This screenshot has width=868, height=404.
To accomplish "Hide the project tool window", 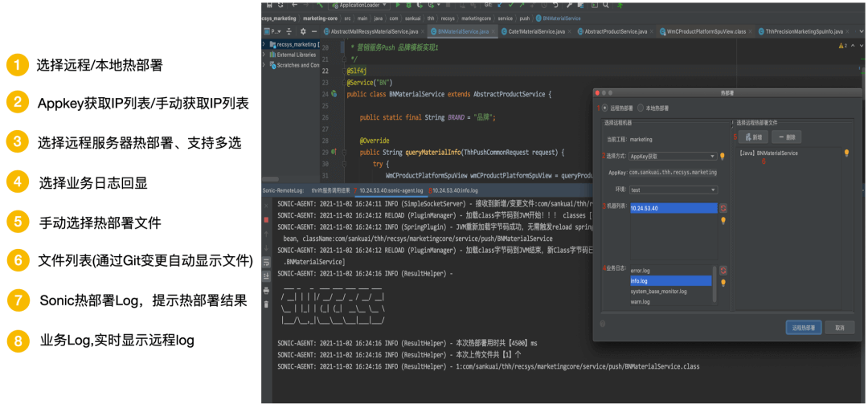I will tap(314, 31).
